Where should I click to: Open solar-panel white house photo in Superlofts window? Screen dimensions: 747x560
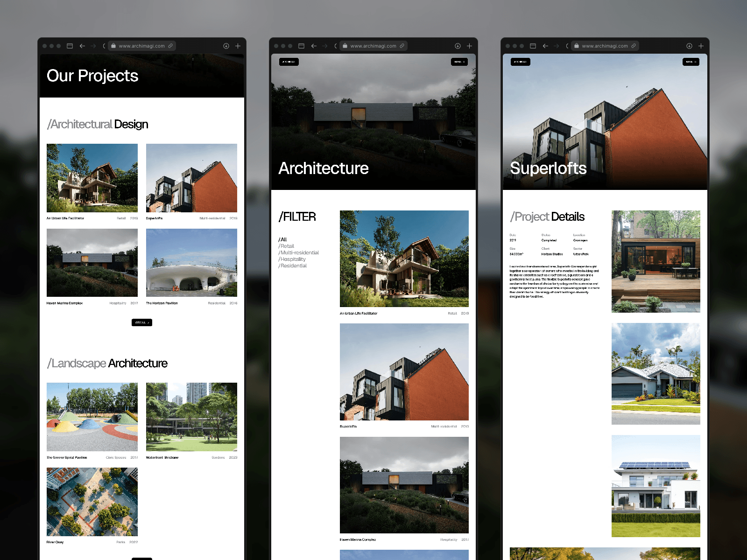pyautogui.click(x=656, y=486)
